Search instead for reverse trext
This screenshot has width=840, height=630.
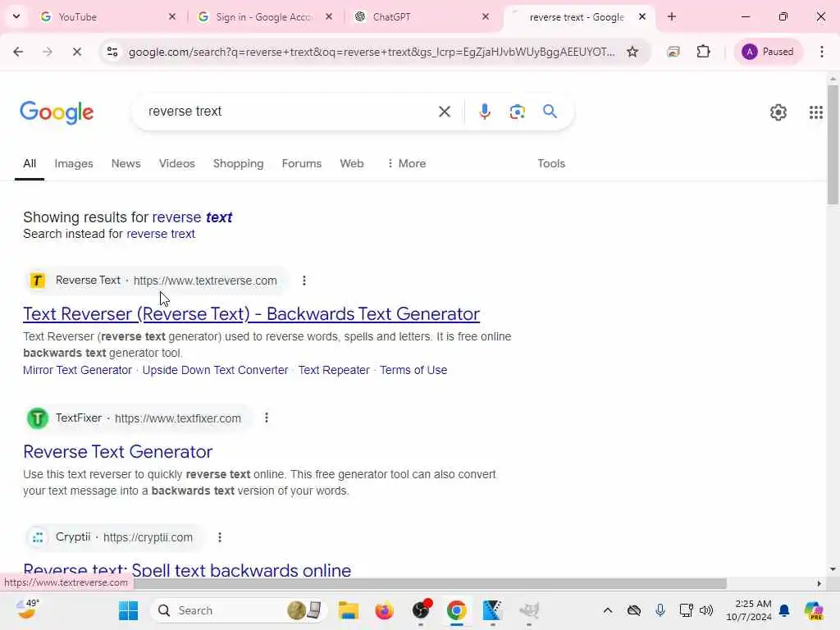161,234
